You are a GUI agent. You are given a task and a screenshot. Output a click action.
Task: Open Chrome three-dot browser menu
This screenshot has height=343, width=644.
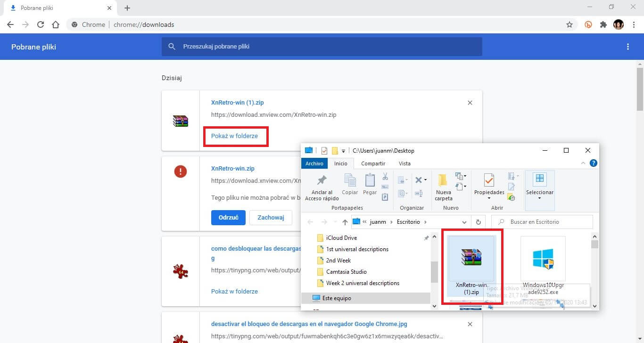tap(633, 24)
